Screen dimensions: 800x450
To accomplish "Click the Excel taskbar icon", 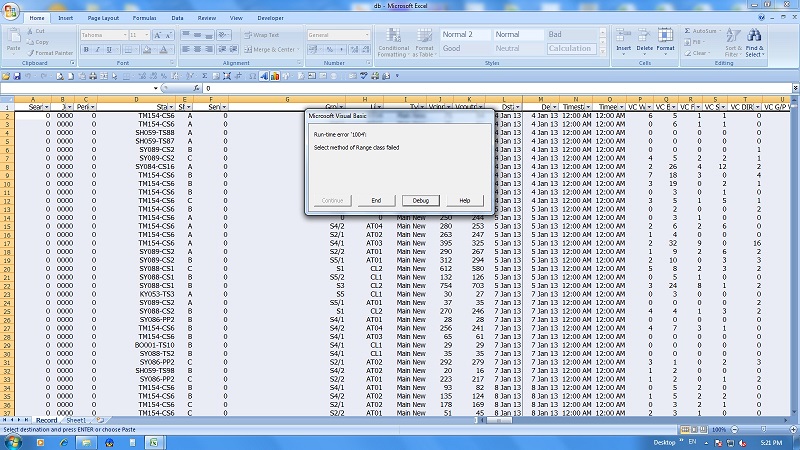I will click(154, 442).
